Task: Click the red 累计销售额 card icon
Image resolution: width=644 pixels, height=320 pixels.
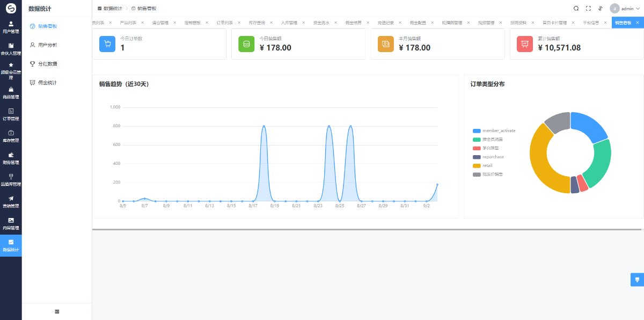Action: coord(525,44)
